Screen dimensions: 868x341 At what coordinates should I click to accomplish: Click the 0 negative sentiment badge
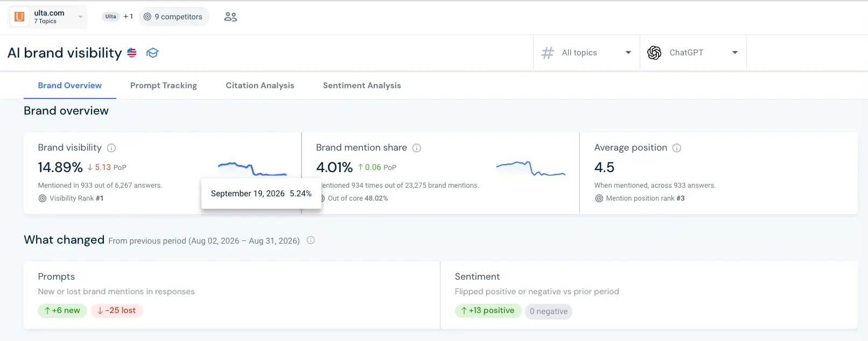[x=549, y=311]
